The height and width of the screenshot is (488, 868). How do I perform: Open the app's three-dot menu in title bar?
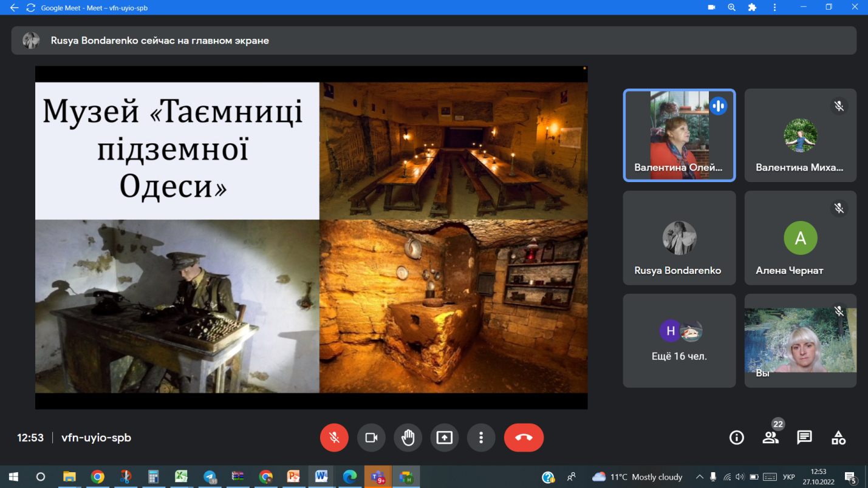774,8
